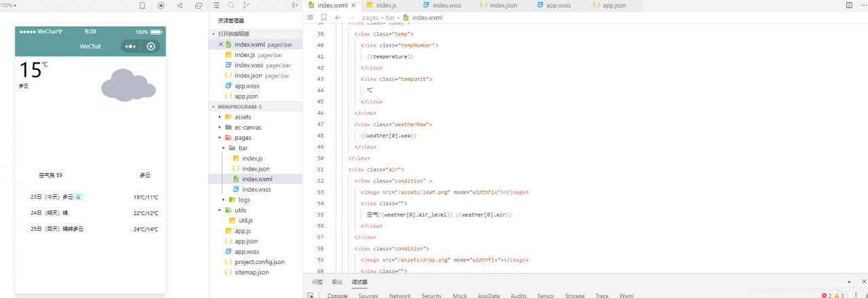Click the 15 temperature reading in simulator
This screenshot has height=298, width=868.
[x=31, y=70]
